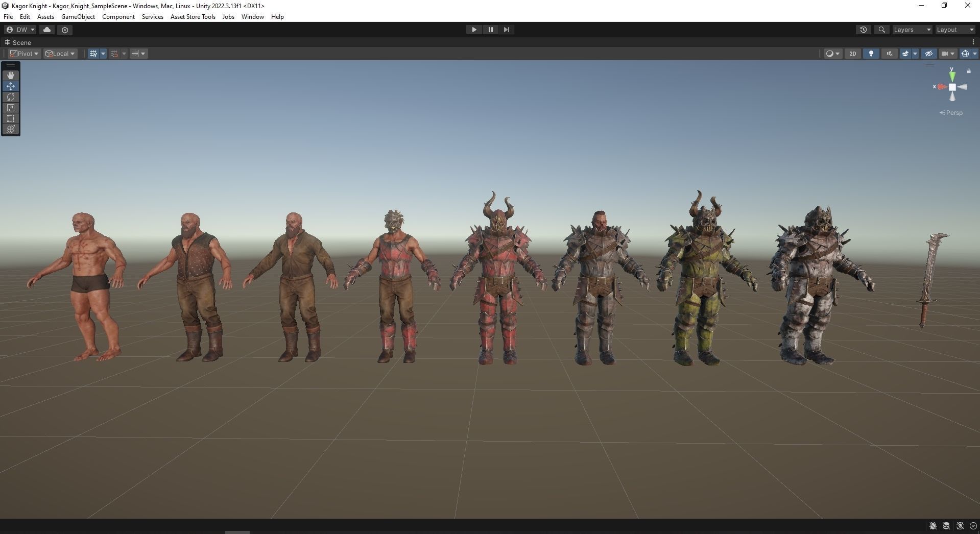Toggle skybox and effects button
The image size is (980, 534).
[x=905, y=54]
